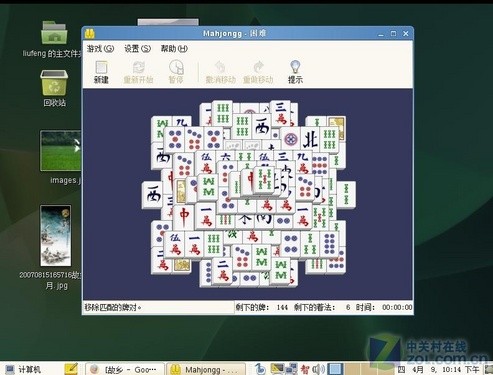The width and height of the screenshot is (493, 375).
Task: Click the 重新开始 restart toolbar icon
Action: (138, 72)
